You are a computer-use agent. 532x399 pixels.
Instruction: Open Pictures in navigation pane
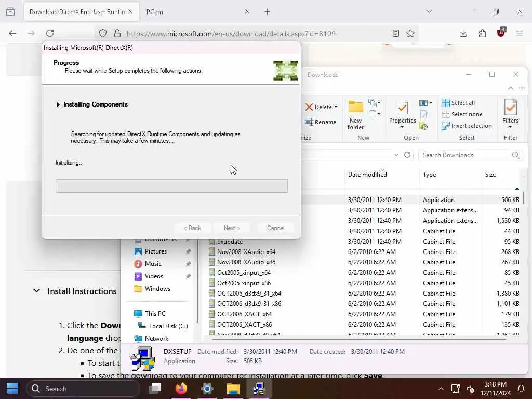click(156, 251)
